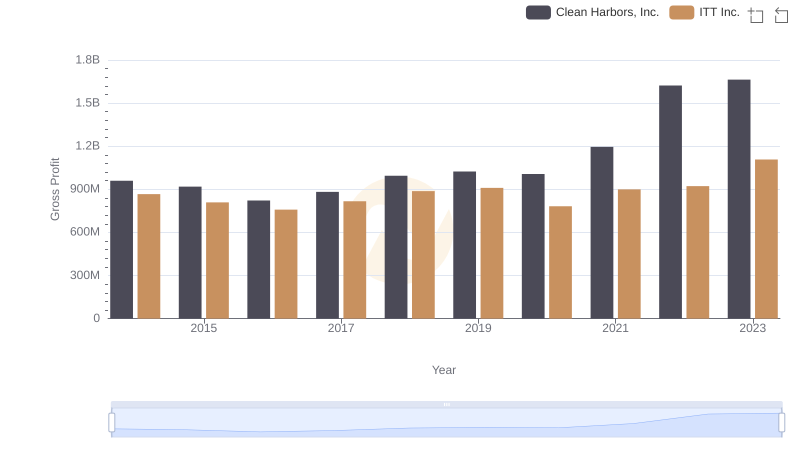Click the 900M y-axis label

pyautogui.click(x=85, y=189)
